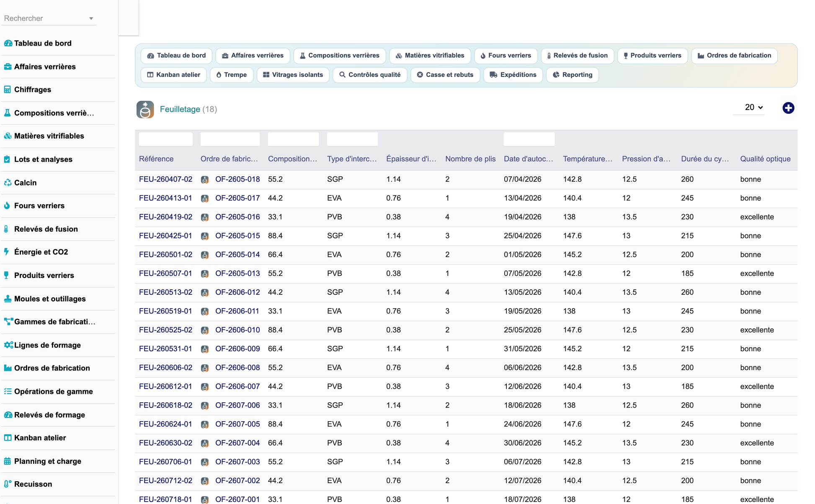
Task: Click the Recuisson temperature icon
Action: coord(8,484)
